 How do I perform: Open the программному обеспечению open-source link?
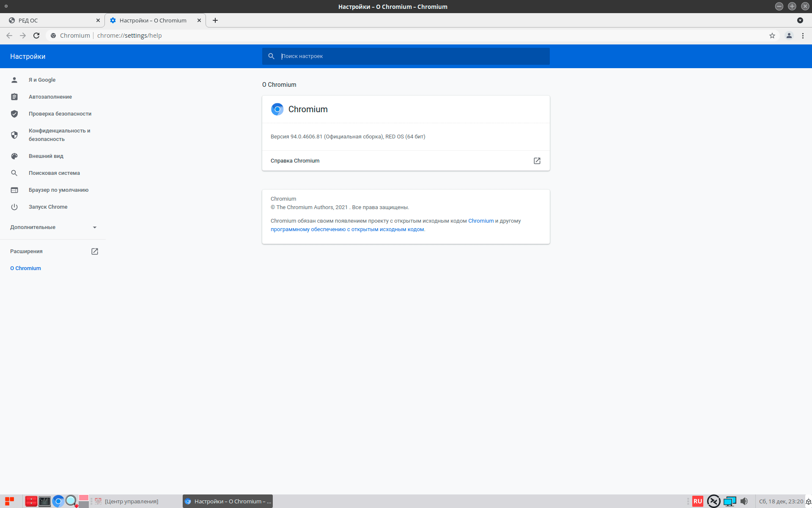pos(347,229)
